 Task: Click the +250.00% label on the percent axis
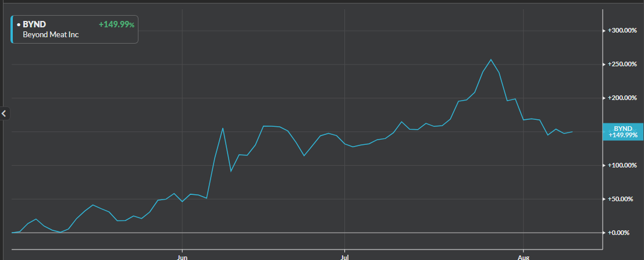(x=622, y=64)
